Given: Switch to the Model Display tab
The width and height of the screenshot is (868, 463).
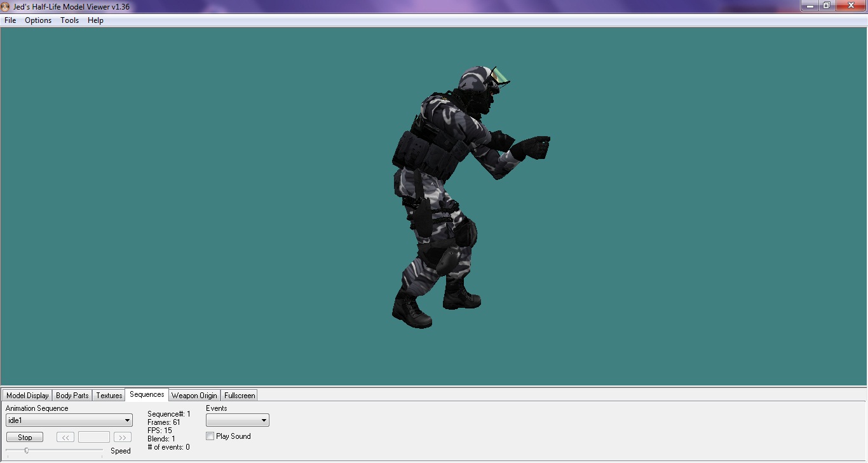Looking at the screenshot, I should coord(27,396).
